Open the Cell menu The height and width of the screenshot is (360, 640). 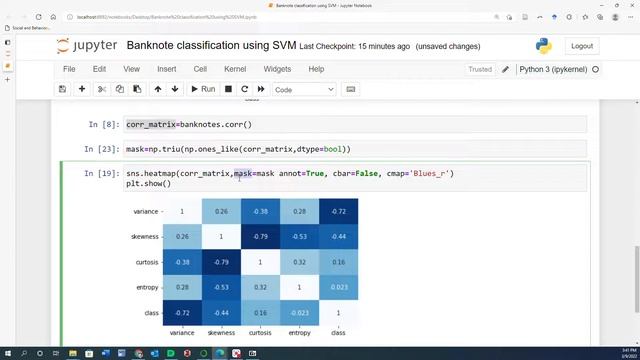pos(200,69)
